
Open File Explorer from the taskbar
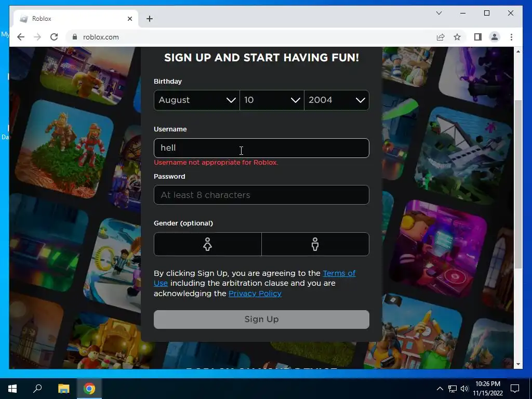pyautogui.click(x=63, y=389)
